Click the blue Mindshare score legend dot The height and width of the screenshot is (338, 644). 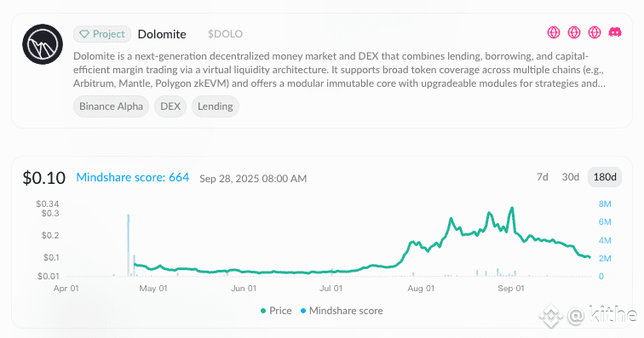click(303, 311)
